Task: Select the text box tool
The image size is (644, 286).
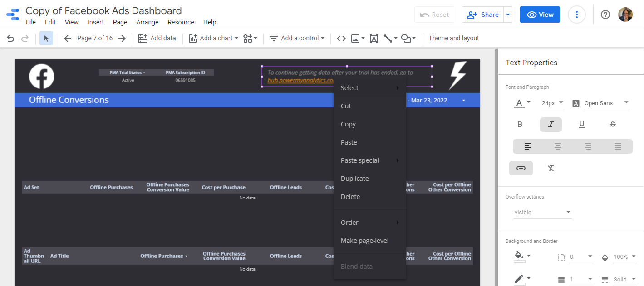Action: pyautogui.click(x=374, y=39)
